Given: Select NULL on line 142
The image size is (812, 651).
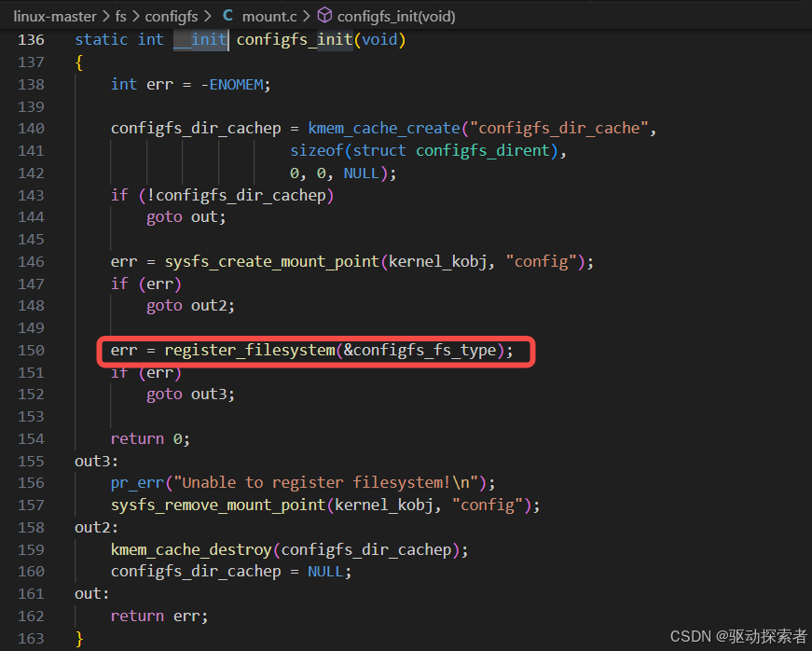Looking at the screenshot, I should [362, 173].
